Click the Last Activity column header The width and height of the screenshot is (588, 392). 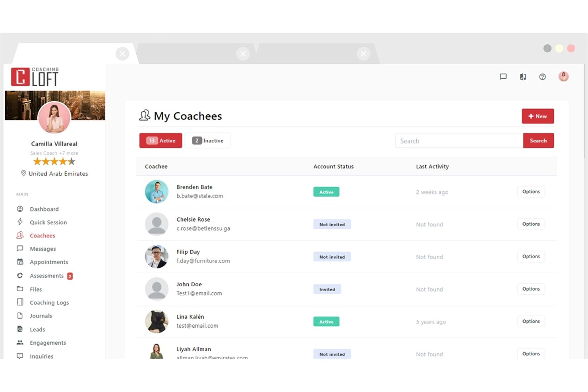(x=432, y=166)
